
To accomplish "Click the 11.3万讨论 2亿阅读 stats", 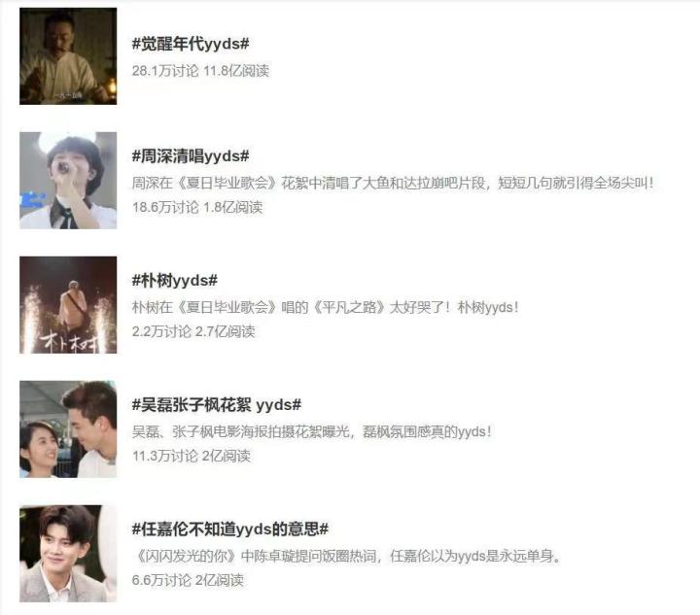I will coord(192,456).
